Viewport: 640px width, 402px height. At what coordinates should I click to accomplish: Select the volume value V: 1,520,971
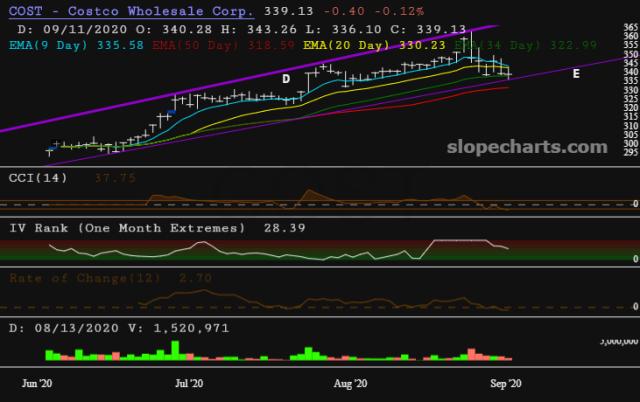(x=178, y=328)
